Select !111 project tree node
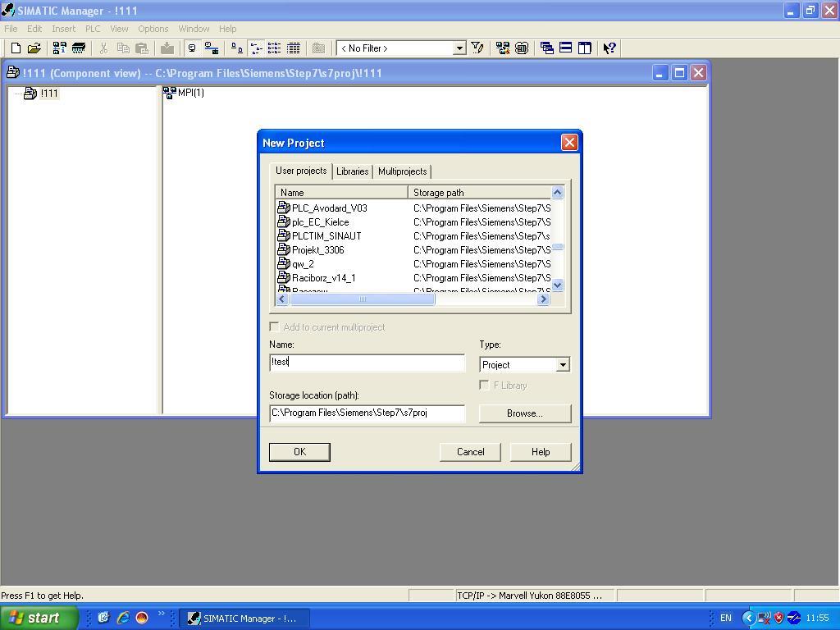 [x=41, y=94]
